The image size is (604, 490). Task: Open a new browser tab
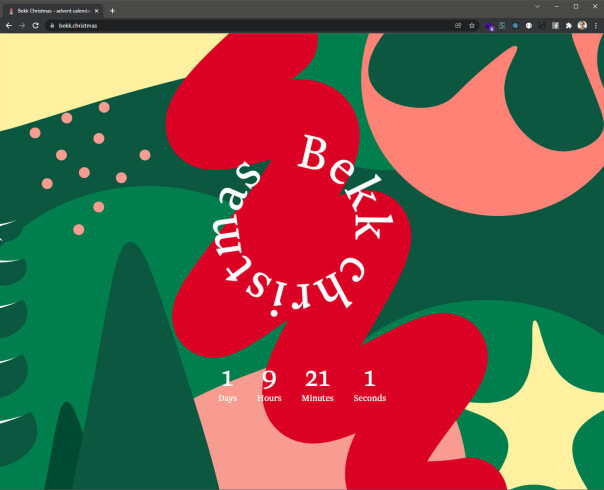coord(112,11)
